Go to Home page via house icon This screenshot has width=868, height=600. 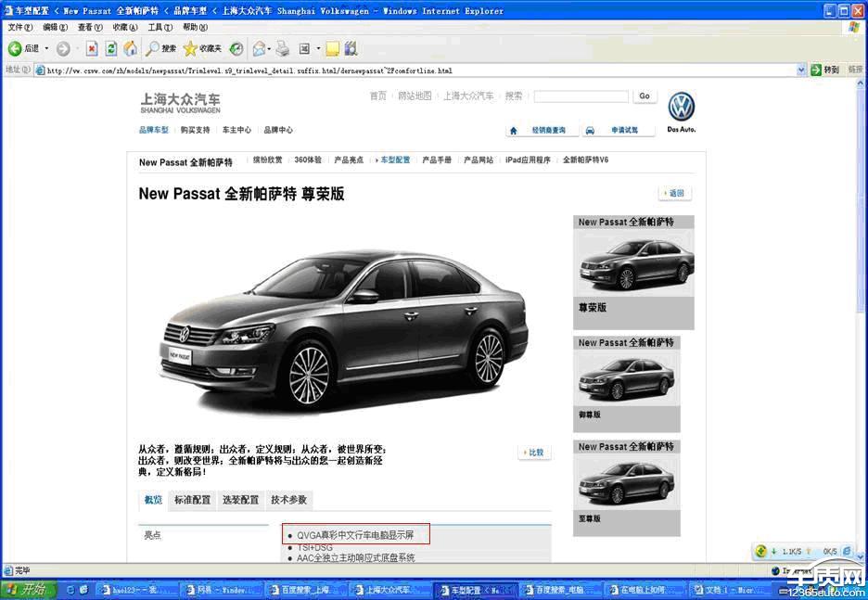coord(131,49)
